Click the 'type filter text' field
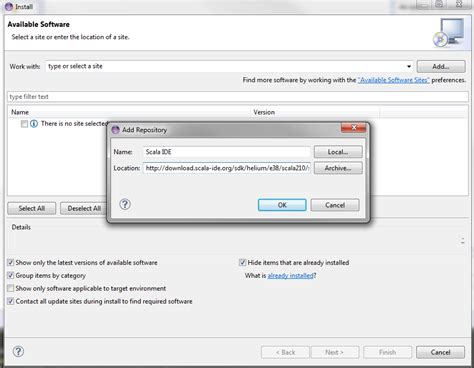 pyautogui.click(x=238, y=97)
